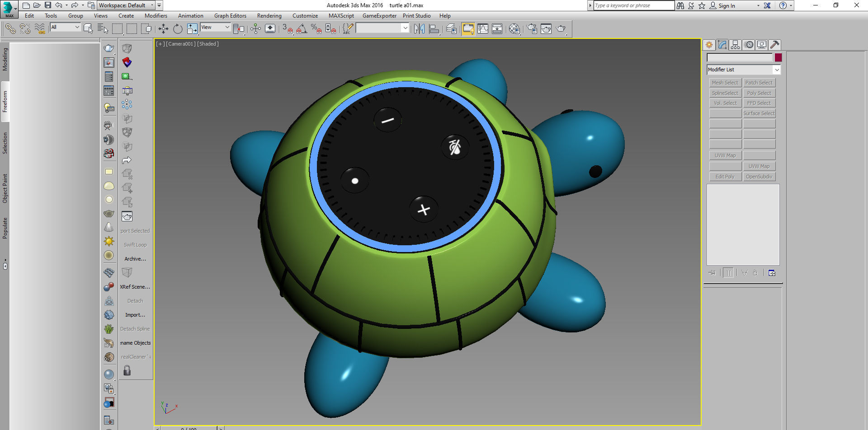This screenshot has width=868, height=430.
Task: Toggle Angle Snap
Action: (x=302, y=29)
